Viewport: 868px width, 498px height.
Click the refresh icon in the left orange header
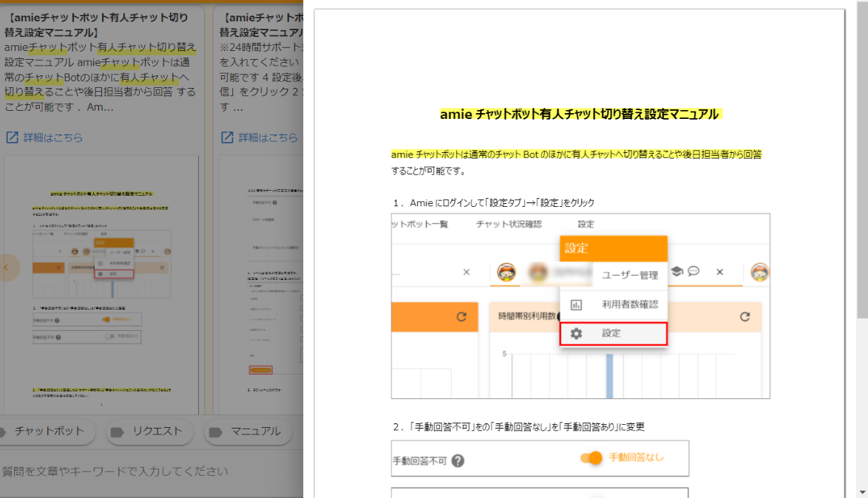(x=461, y=316)
